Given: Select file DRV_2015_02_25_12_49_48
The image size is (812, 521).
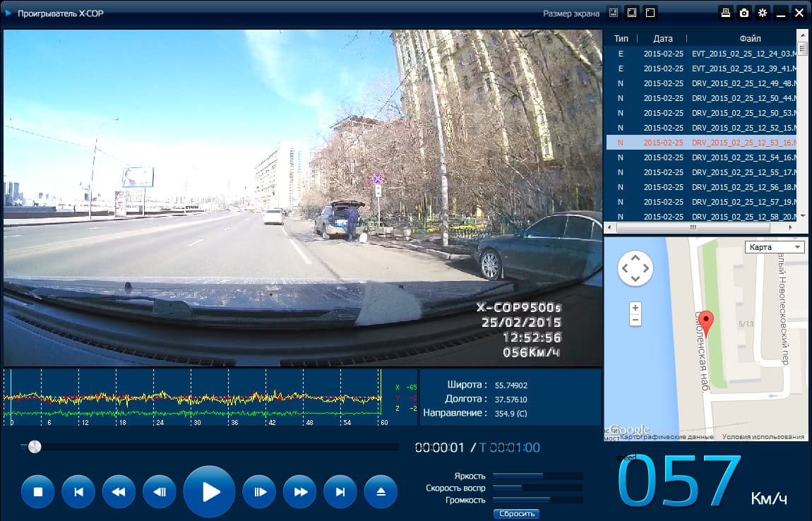Looking at the screenshot, I should (701, 83).
